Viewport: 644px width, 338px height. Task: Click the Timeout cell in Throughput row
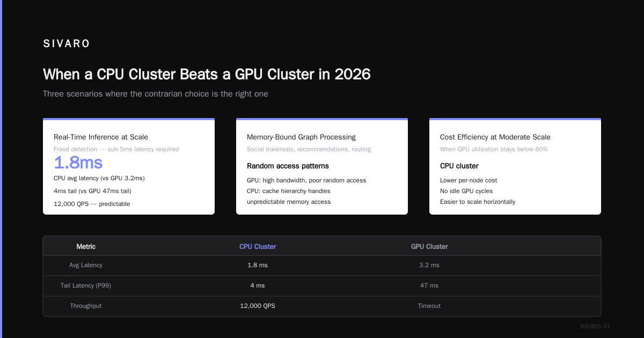click(429, 306)
